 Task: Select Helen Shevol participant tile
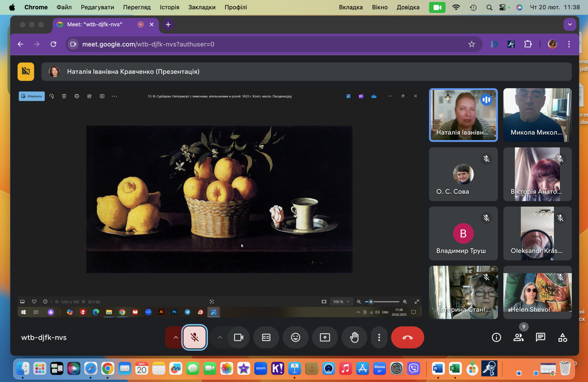pyautogui.click(x=537, y=292)
